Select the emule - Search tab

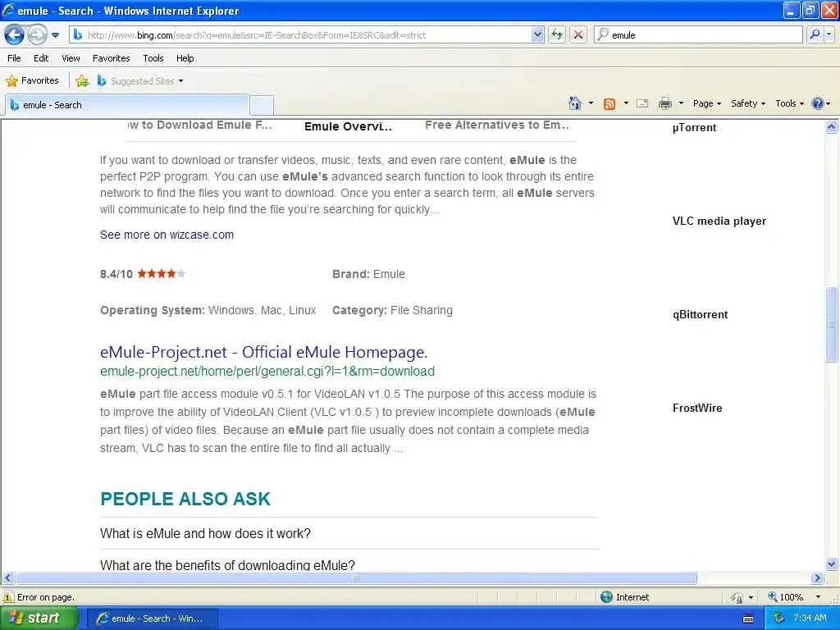pos(127,105)
